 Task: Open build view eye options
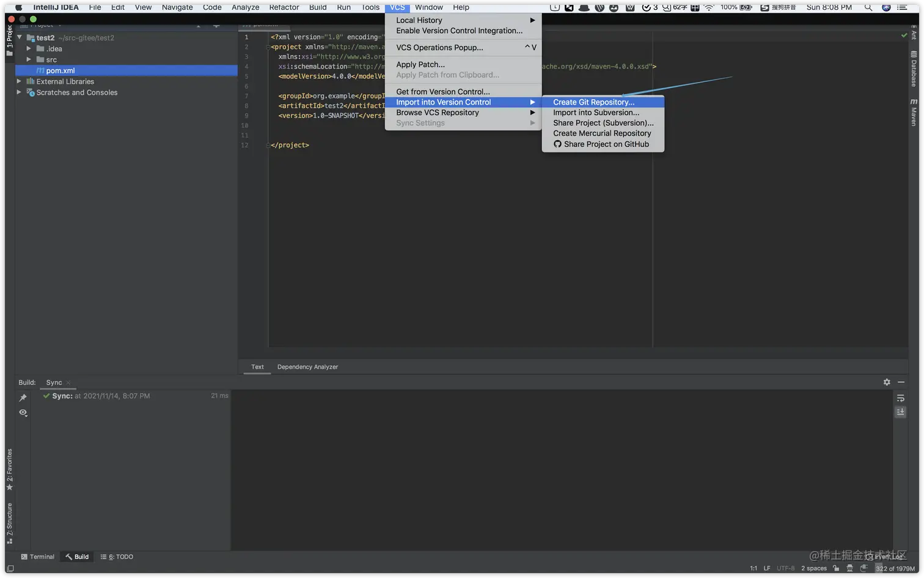[x=23, y=413]
